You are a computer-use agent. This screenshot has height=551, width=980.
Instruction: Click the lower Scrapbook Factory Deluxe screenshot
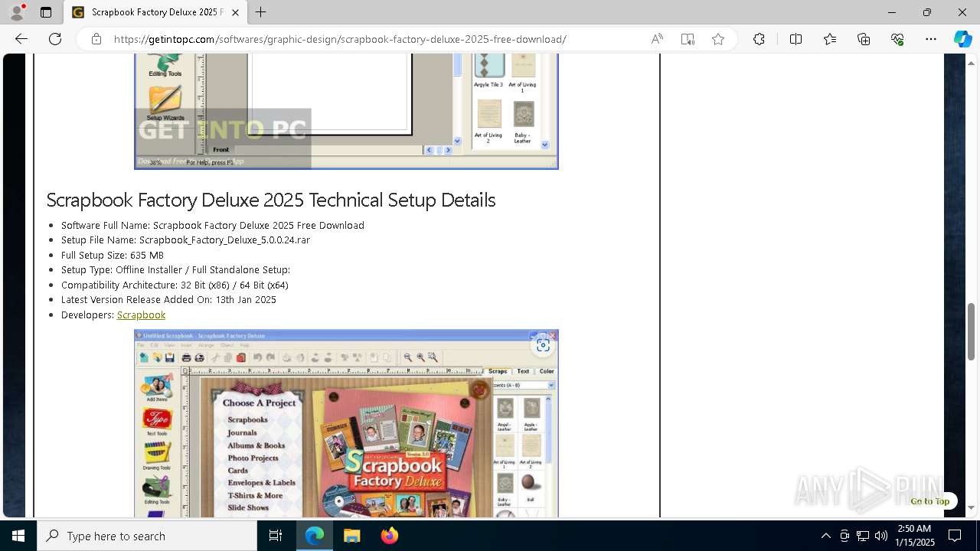click(346, 423)
